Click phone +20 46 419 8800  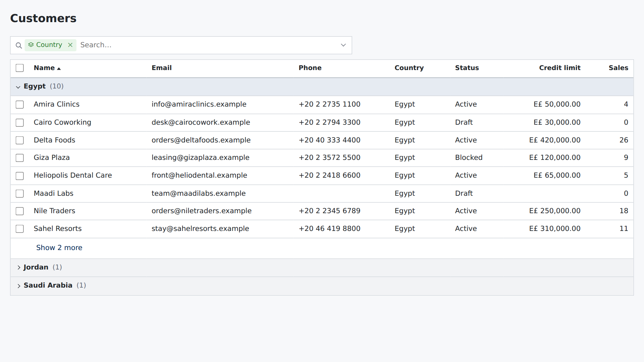pos(329,229)
